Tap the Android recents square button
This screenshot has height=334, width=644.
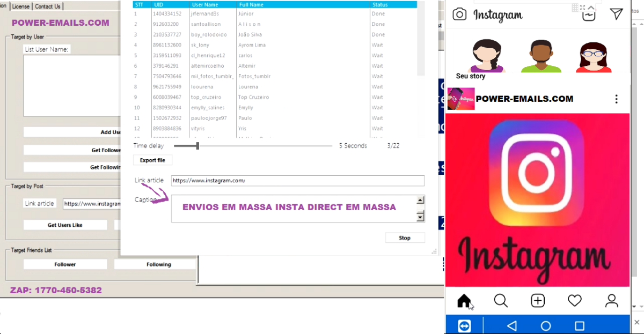click(580, 325)
